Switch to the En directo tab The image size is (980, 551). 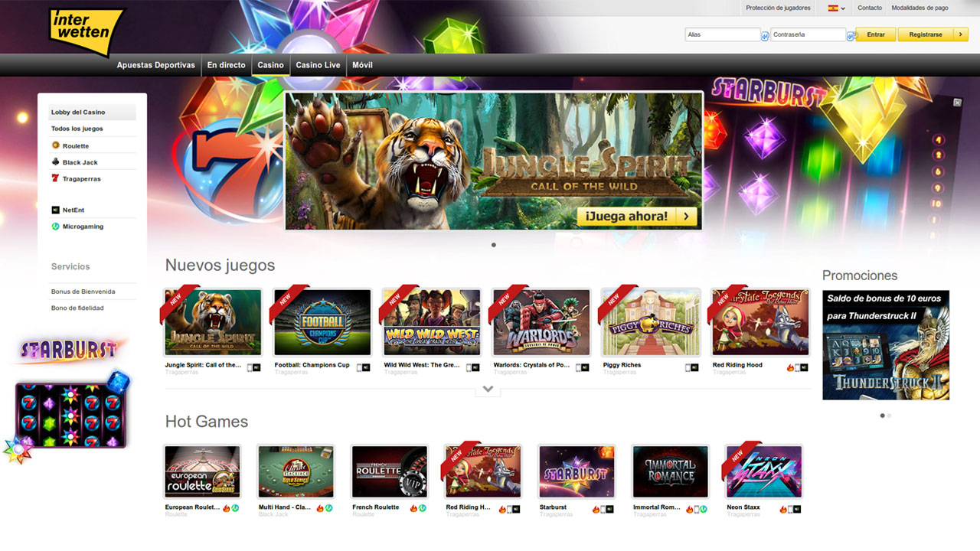226,65
